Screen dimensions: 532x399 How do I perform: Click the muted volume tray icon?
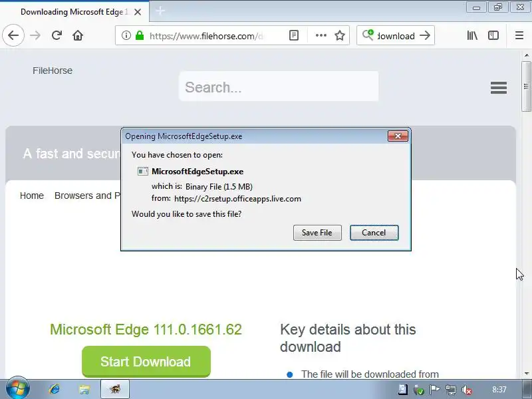pyautogui.click(x=467, y=390)
